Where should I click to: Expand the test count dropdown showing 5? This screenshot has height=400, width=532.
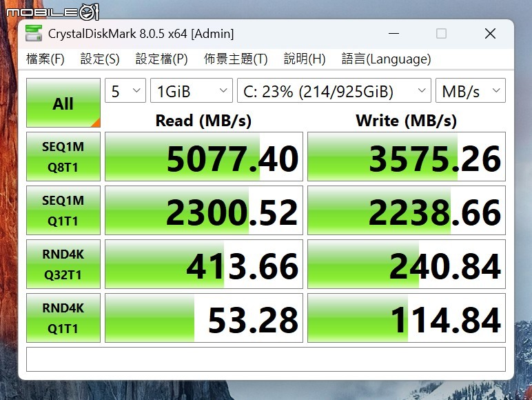coord(125,90)
